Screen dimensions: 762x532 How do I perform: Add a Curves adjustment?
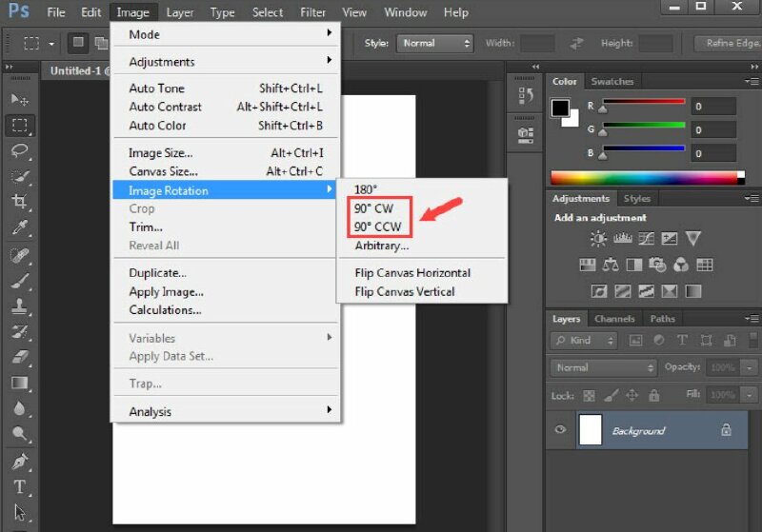click(646, 238)
